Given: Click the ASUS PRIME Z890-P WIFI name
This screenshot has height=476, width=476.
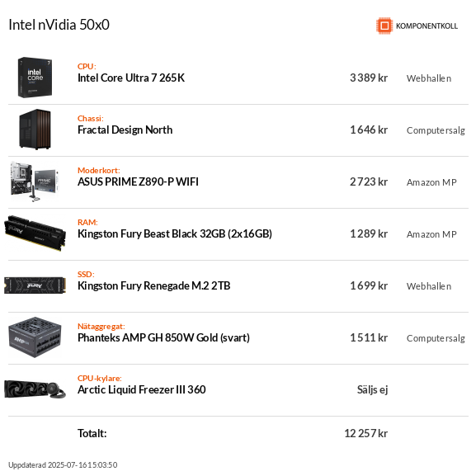Looking at the screenshot, I should point(138,181).
